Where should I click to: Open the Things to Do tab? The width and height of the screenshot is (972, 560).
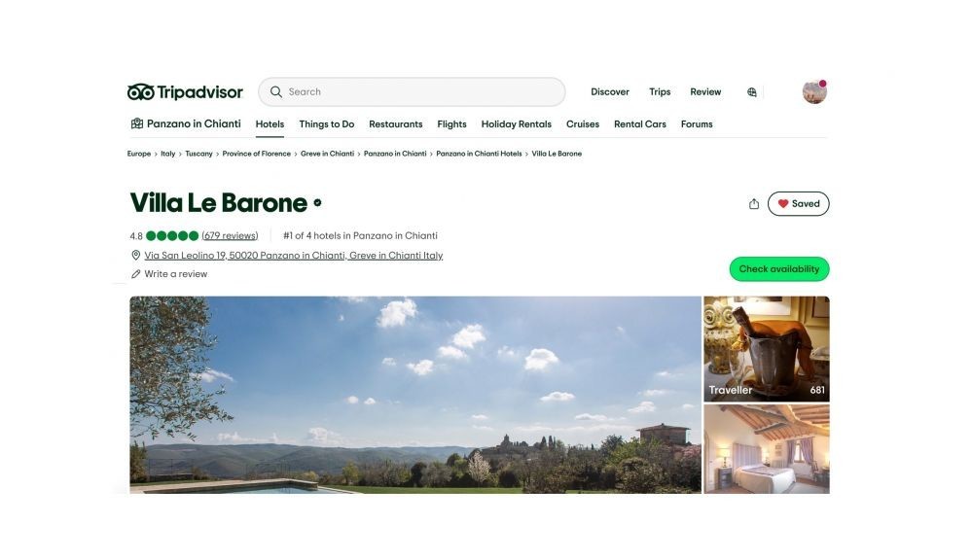click(x=327, y=123)
